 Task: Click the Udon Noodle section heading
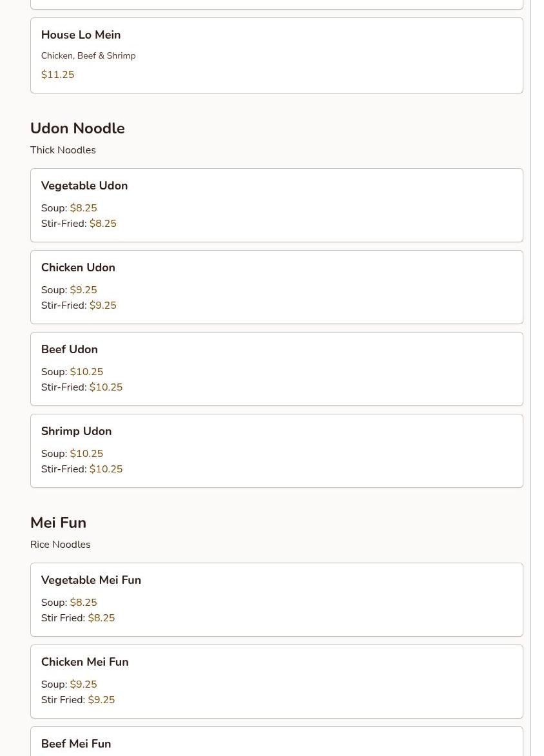pos(77,128)
